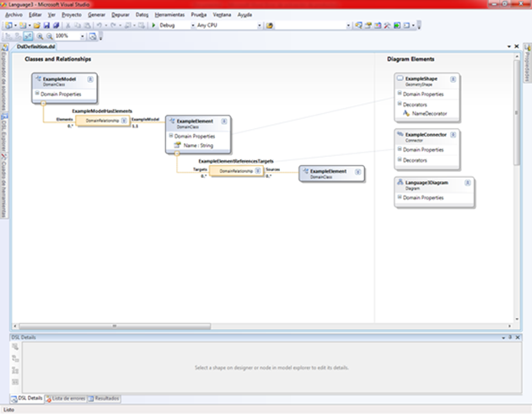Select the NameDecorator item in ExampleShape
Viewport: 532px width, 414px height.
tap(429, 114)
